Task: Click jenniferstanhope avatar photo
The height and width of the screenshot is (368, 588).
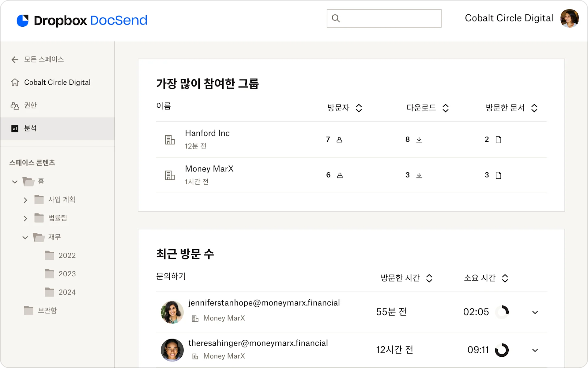Action: pyautogui.click(x=172, y=312)
